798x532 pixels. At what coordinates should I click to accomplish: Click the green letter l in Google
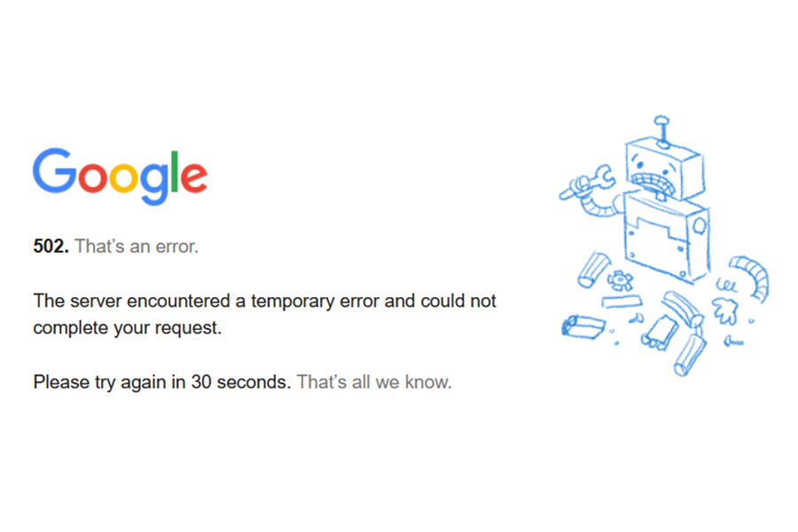(x=174, y=171)
